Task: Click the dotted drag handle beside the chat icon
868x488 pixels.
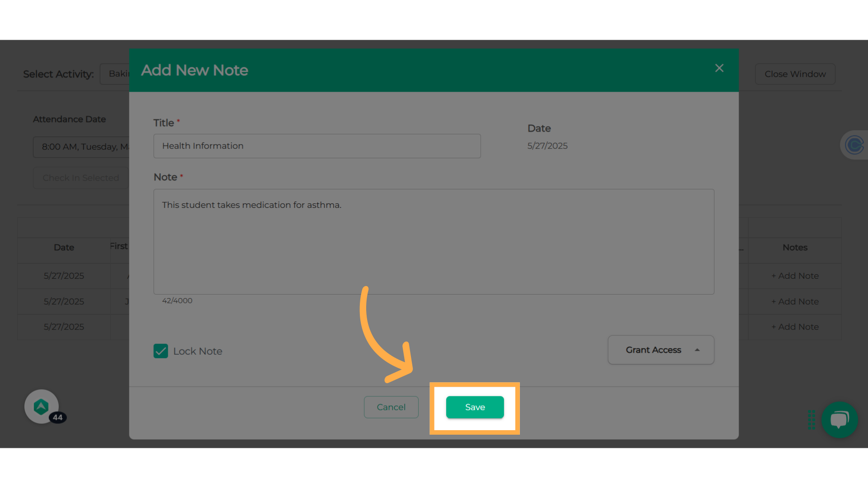Action: pyautogui.click(x=811, y=420)
